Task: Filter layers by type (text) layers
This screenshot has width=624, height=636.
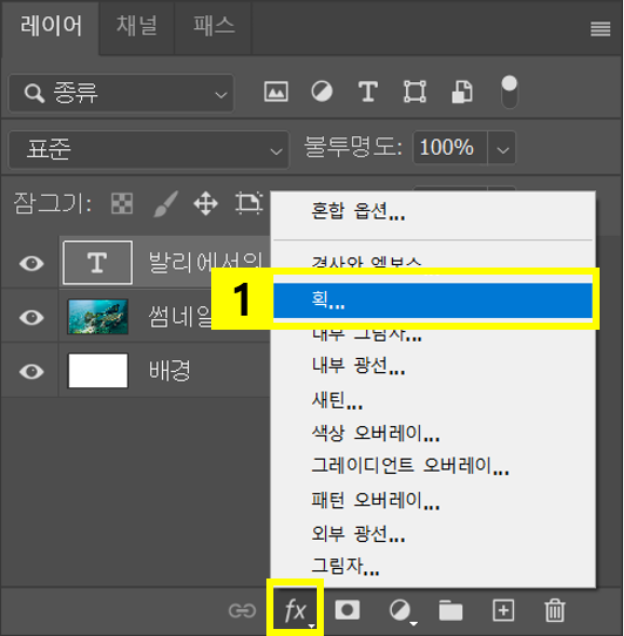Action: [368, 91]
